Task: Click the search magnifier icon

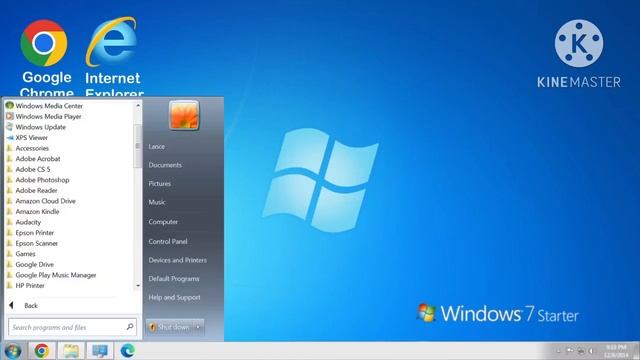Action: point(130,327)
